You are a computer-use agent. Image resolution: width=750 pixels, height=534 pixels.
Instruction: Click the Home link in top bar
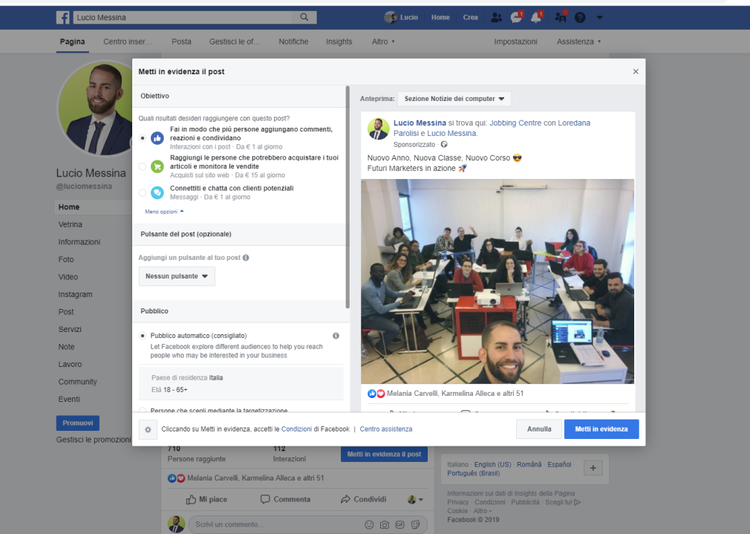[x=440, y=17]
